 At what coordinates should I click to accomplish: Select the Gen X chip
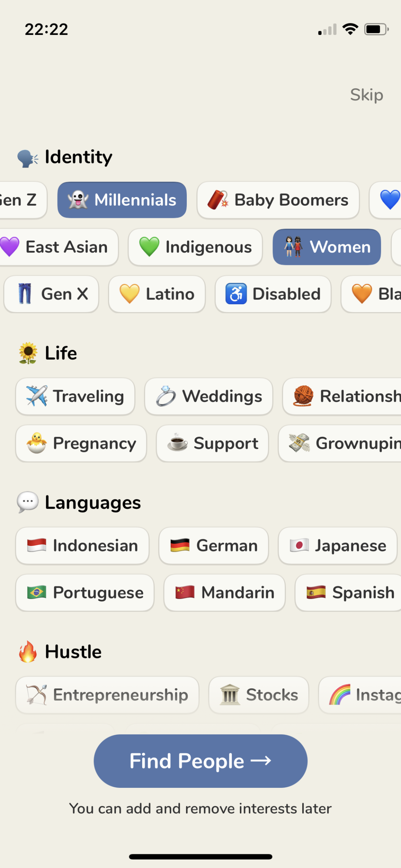point(51,294)
